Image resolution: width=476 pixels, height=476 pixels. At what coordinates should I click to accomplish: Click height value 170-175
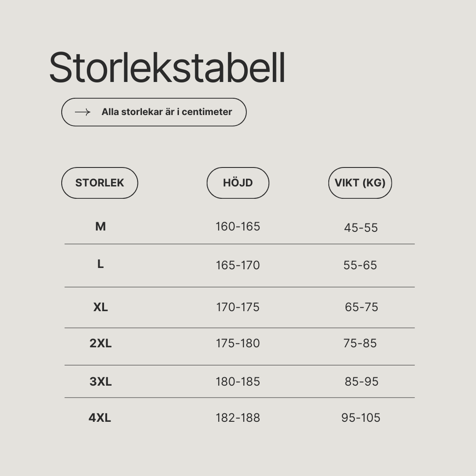pos(238,307)
